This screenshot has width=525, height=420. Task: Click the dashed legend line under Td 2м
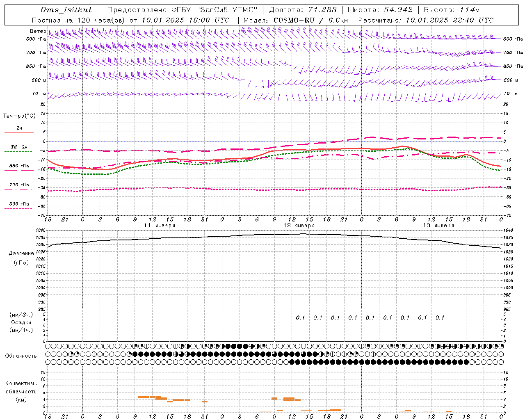(x=18, y=151)
